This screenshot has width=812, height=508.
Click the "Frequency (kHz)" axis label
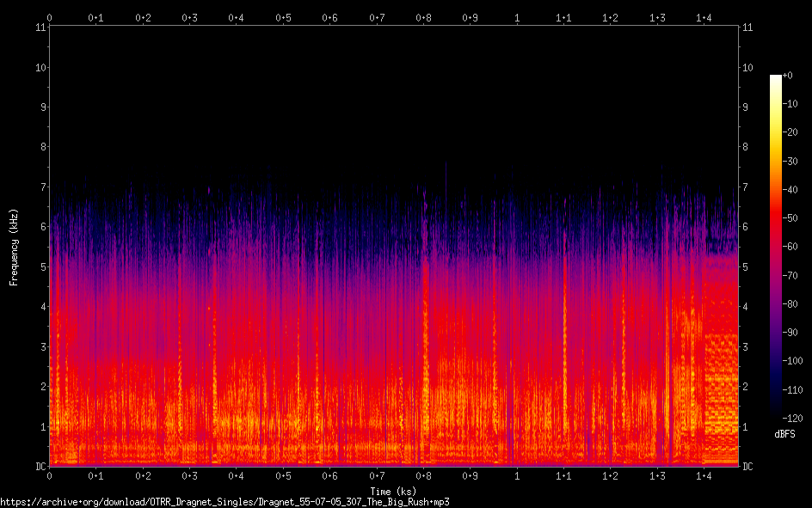(x=14, y=247)
